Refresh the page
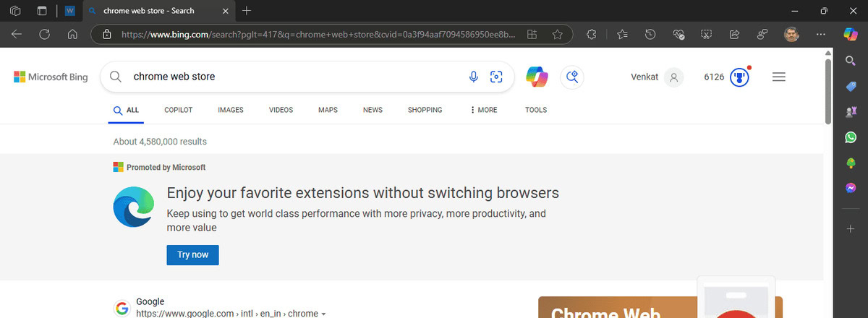 tap(44, 34)
